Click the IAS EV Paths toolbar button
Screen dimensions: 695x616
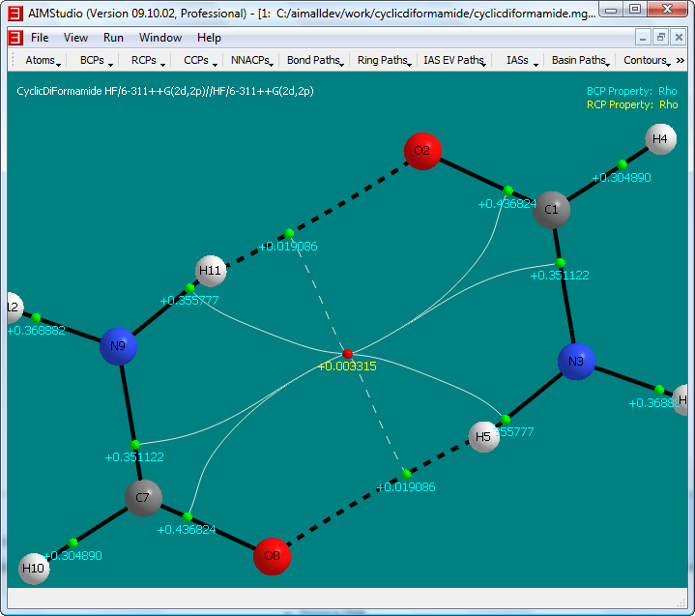pos(454,60)
